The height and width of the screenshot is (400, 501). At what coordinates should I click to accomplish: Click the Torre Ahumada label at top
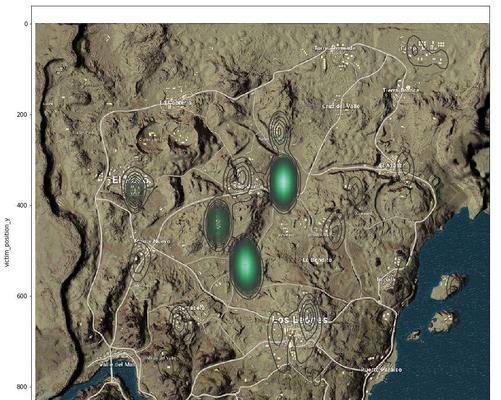[x=335, y=48]
